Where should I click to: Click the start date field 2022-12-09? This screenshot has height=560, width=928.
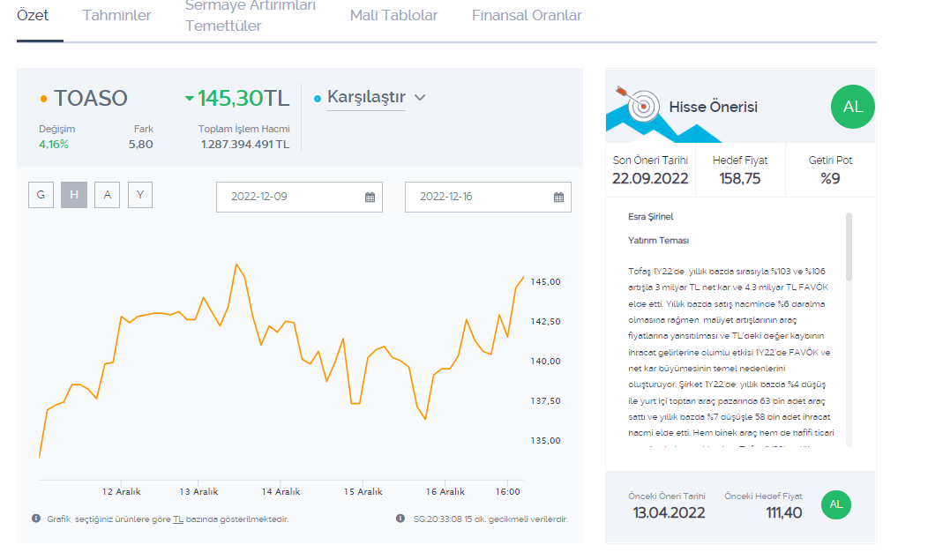click(x=299, y=198)
